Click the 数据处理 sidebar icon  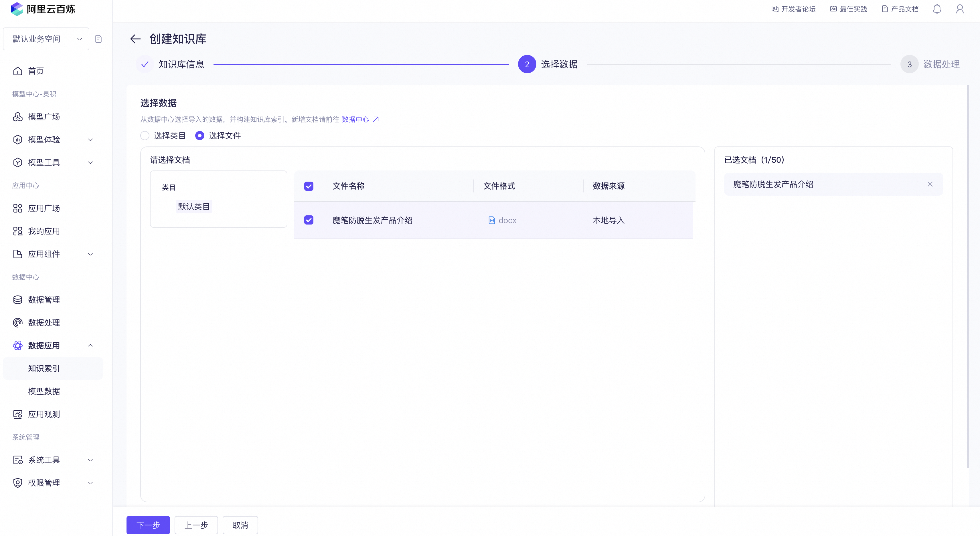pyautogui.click(x=17, y=323)
